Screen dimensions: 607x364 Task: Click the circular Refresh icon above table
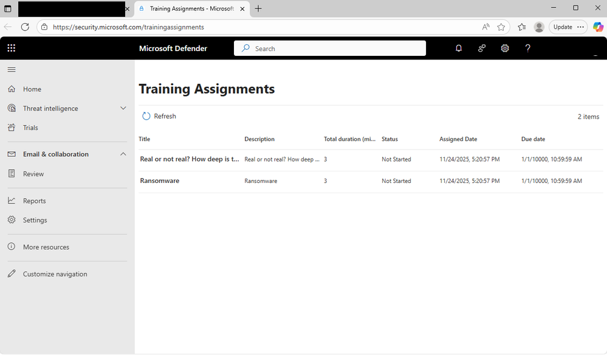pos(146,116)
